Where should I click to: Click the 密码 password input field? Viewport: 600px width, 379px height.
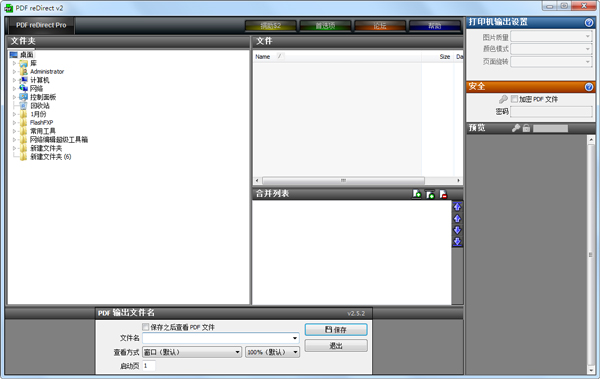551,112
